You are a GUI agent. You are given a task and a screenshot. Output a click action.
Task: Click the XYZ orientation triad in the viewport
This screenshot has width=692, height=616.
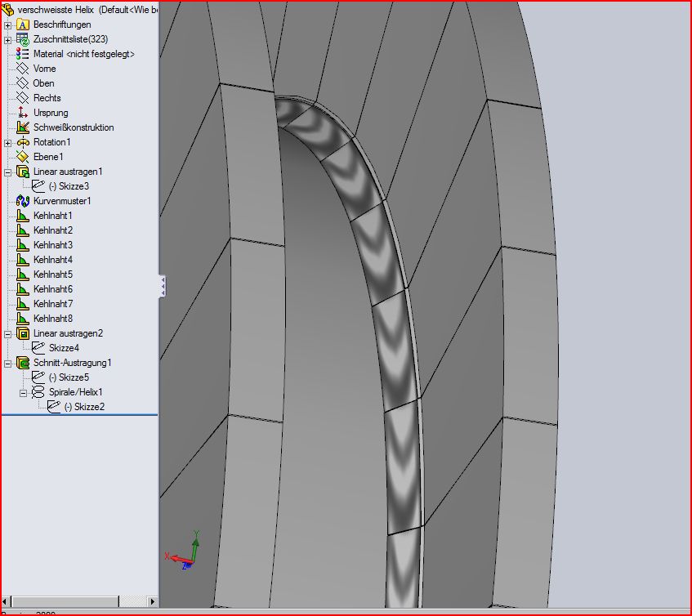tap(183, 551)
